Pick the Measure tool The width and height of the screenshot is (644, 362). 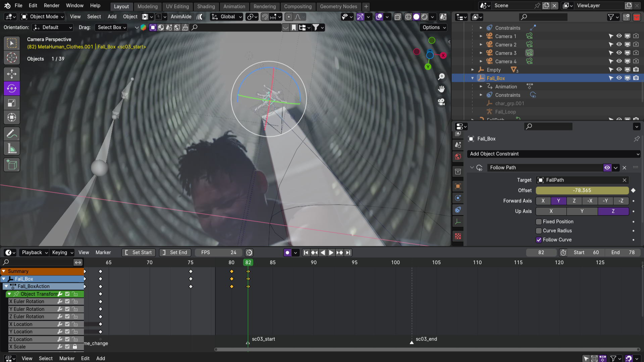click(12, 149)
